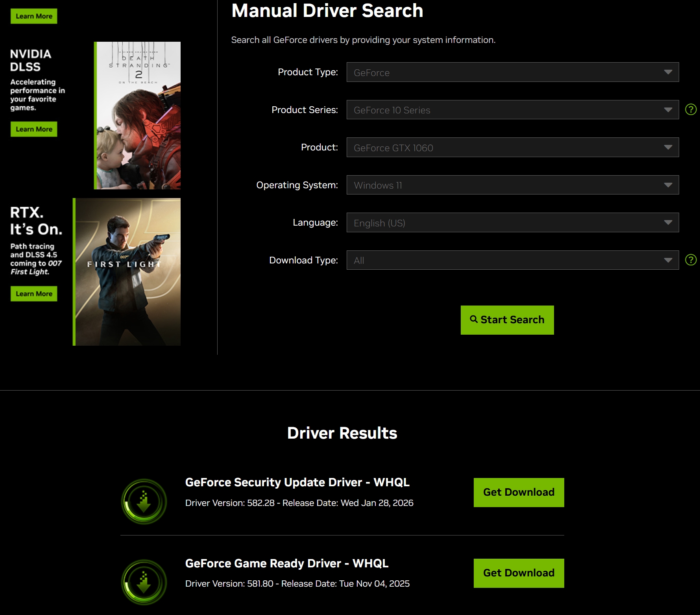Image resolution: width=700 pixels, height=615 pixels.
Task: Click download icon for Game Ready Driver
Action: (144, 582)
